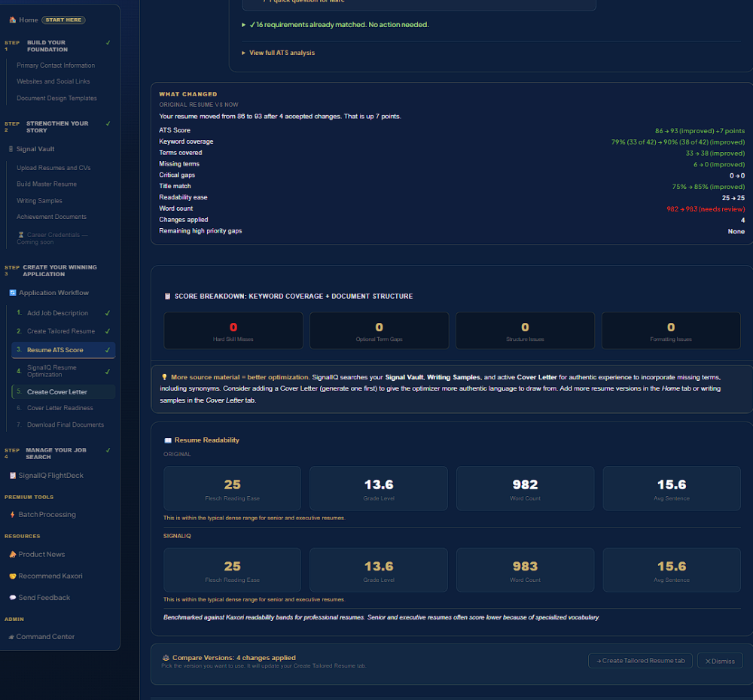
Task: Click the '982 → 983 (needs review)' value
Action: (x=706, y=209)
